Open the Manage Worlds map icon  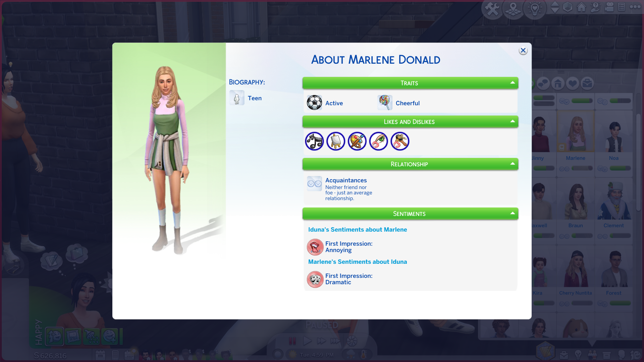click(x=513, y=9)
